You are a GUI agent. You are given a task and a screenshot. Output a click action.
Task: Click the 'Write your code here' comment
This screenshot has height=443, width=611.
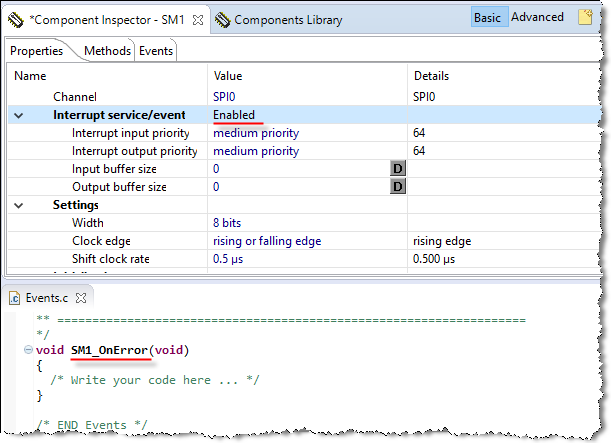(x=155, y=380)
